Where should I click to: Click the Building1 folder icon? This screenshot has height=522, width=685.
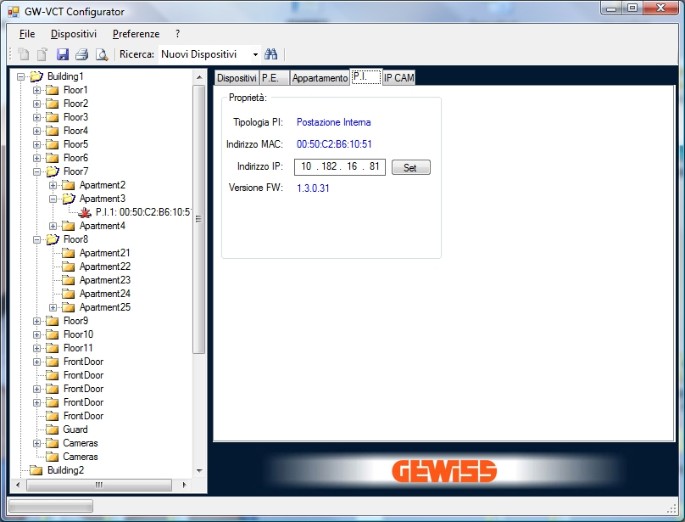click(36, 76)
